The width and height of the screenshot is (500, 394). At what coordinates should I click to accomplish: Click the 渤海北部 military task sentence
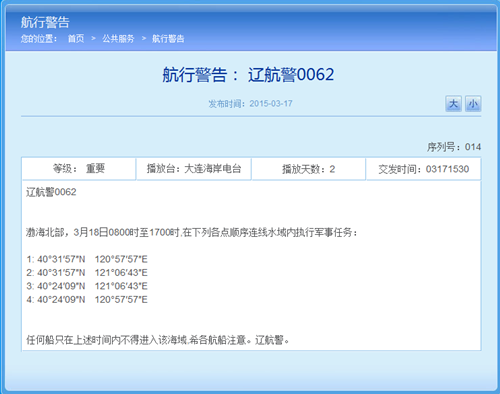click(192, 232)
